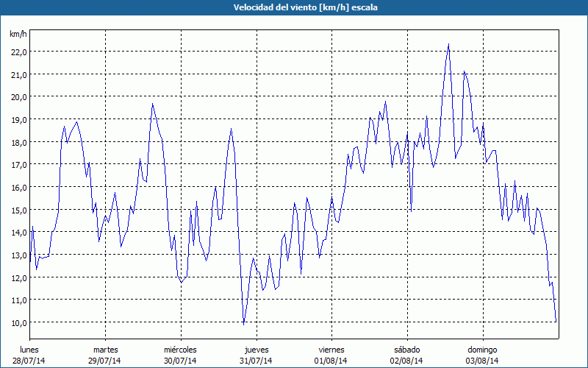Select the "lunes" day label

coord(29,350)
